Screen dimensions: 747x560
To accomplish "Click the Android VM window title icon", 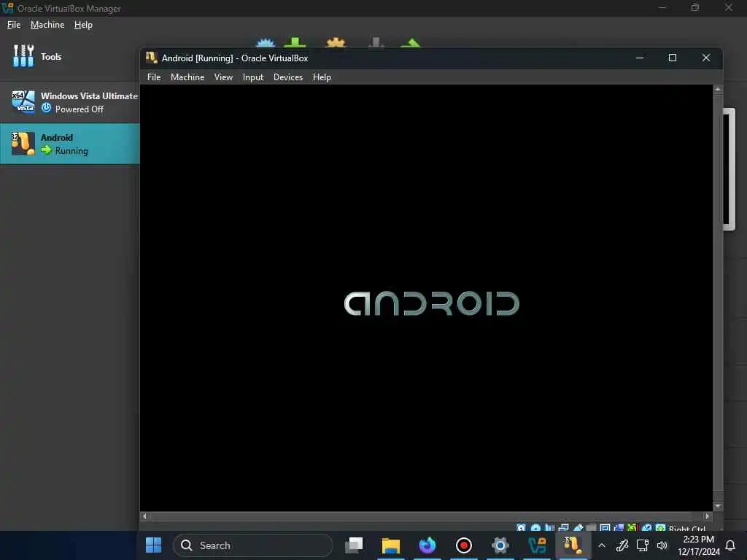I will (152, 58).
